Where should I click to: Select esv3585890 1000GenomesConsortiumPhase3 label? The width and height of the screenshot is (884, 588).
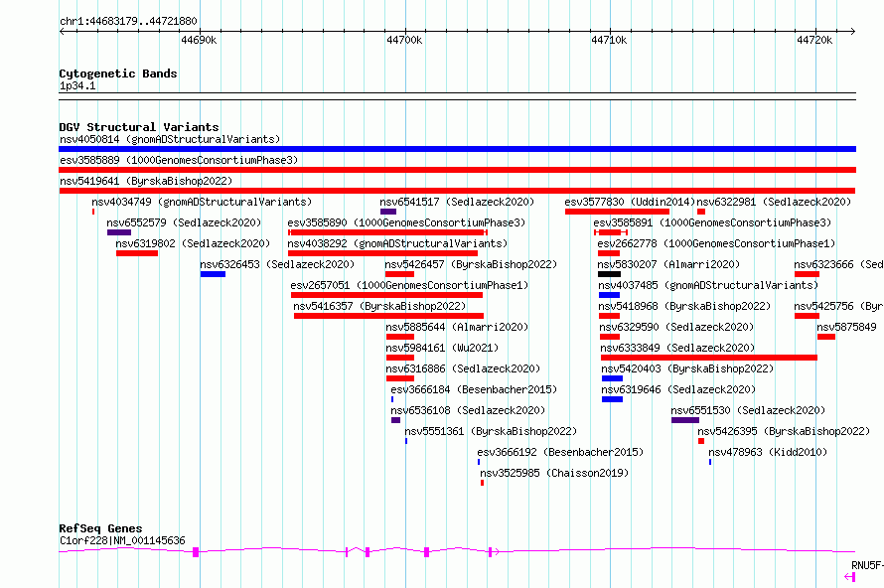click(406, 222)
